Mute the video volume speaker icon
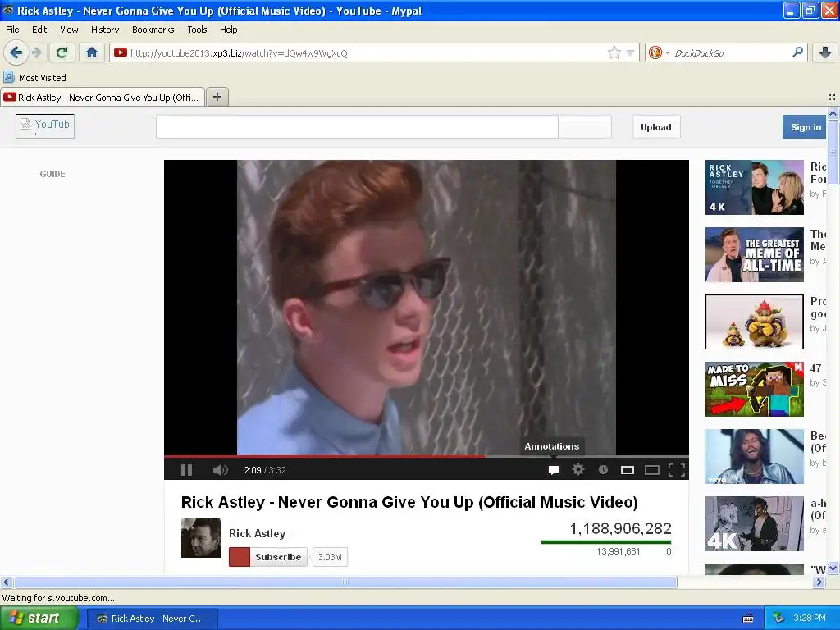The height and width of the screenshot is (630, 840). point(220,470)
